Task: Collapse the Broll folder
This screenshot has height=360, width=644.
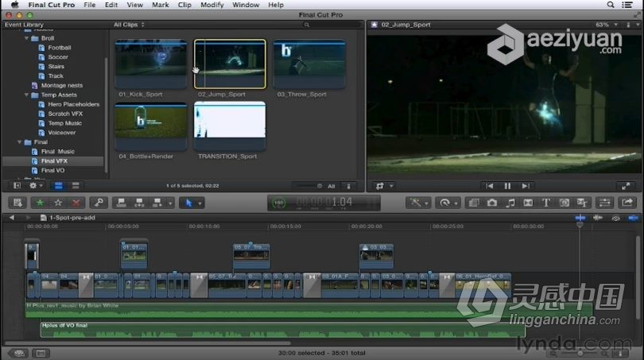Action: coord(27,38)
